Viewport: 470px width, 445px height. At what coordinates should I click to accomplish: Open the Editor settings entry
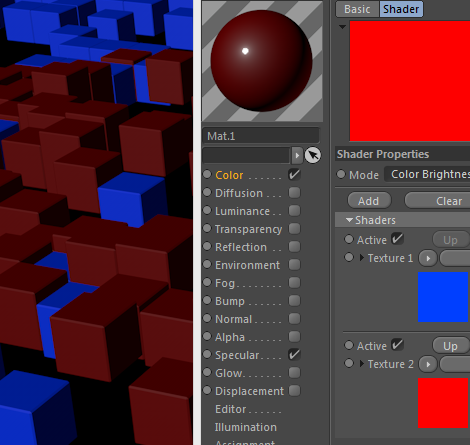click(x=231, y=409)
